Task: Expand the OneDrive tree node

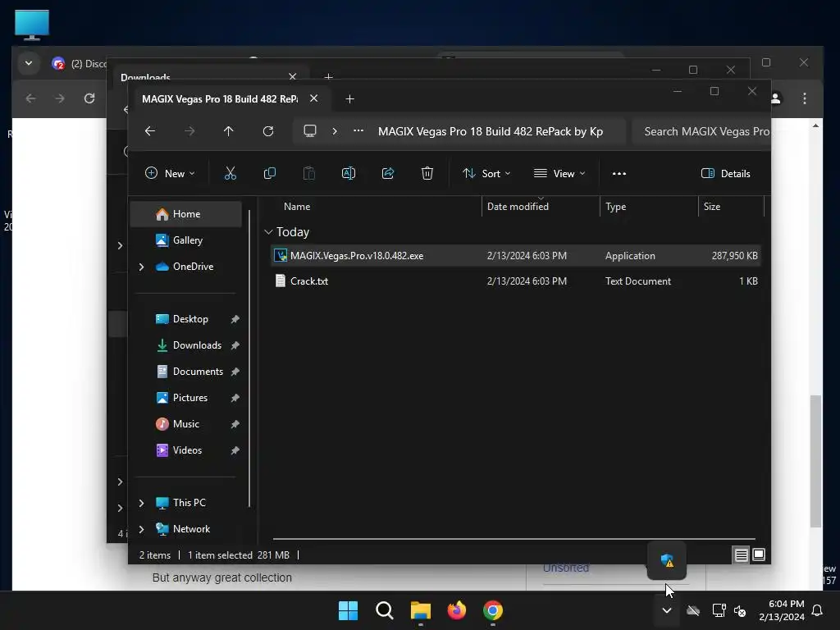Action: (141, 267)
